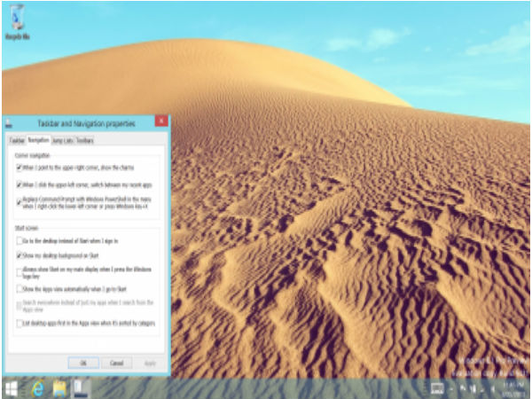Uncheck Show my desktop background on Start
Viewport: 532px width, 399px height.
[20, 255]
